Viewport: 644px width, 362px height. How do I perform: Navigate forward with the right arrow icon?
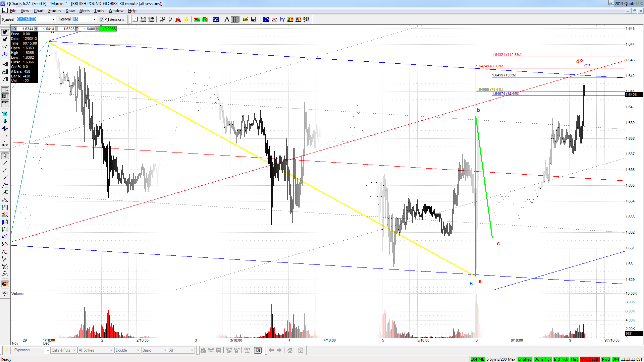(x=279, y=350)
